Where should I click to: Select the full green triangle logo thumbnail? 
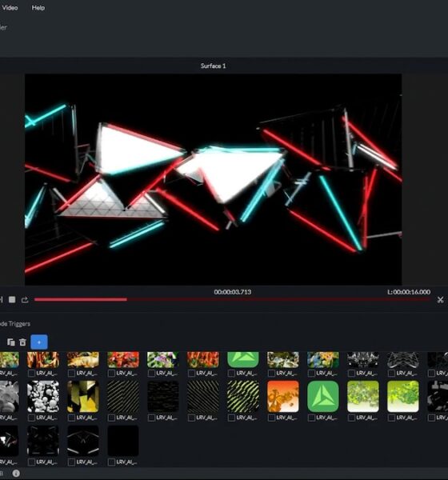[x=323, y=397]
